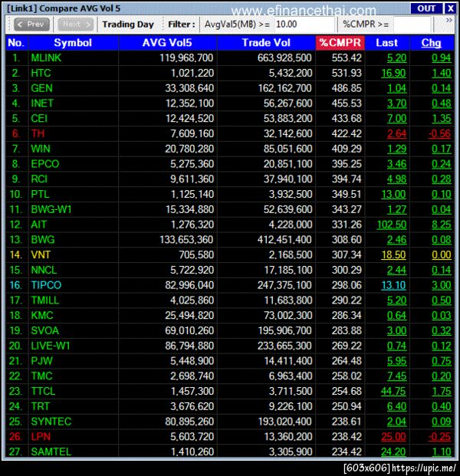This screenshot has width=460, height=476.
Task: Click AIT change value 8.25
Action: [442, 225]
